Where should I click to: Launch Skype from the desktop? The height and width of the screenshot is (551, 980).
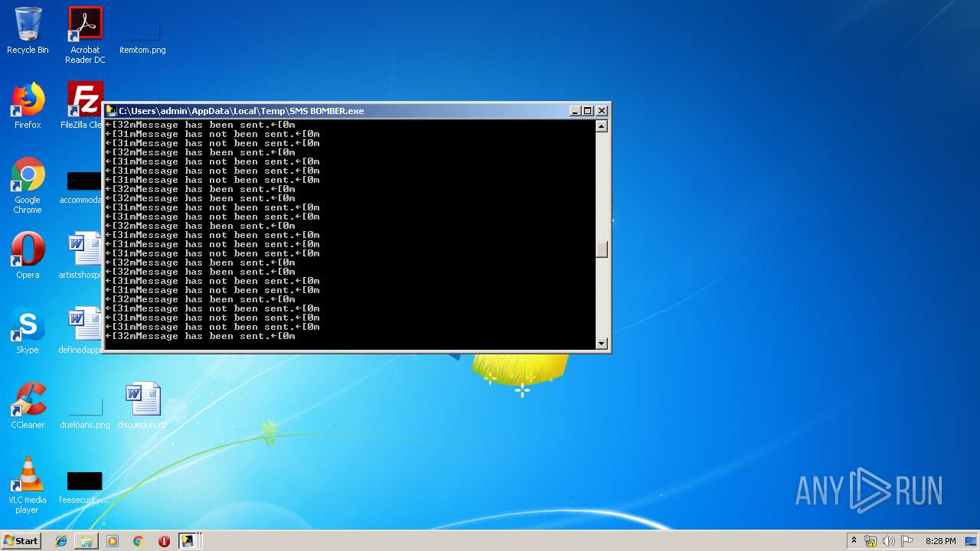pyautogui.click(x=28, y=331)
